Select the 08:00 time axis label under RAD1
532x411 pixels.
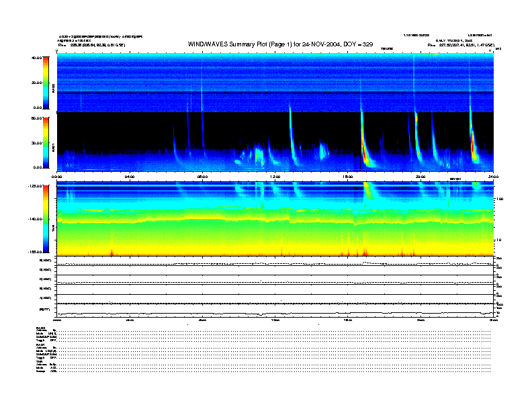[x=202, y=177]
